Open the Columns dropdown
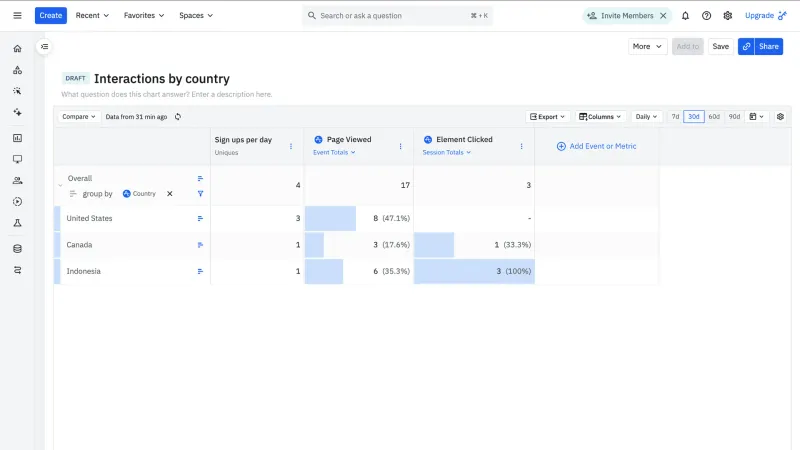 tap(600, 117)
